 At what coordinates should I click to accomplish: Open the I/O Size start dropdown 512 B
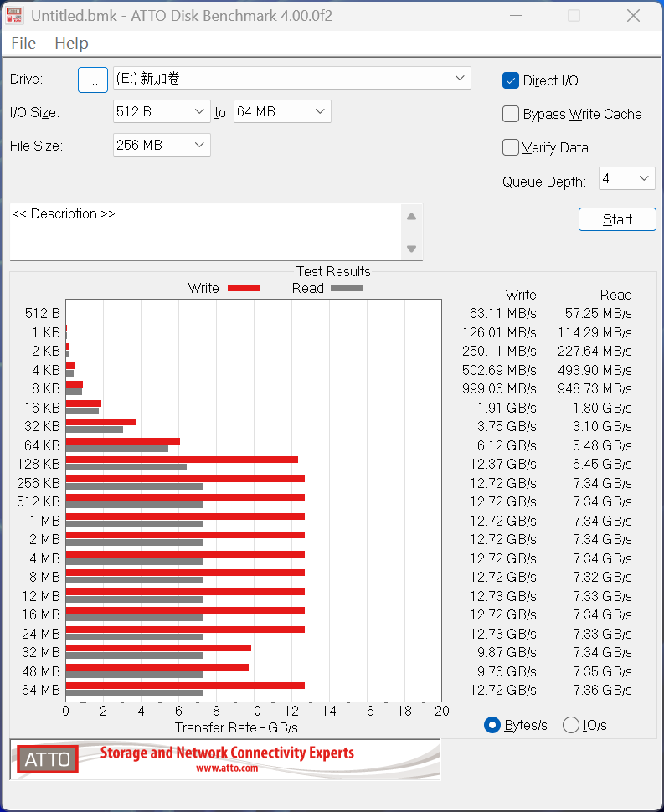(x=162, y=111)
